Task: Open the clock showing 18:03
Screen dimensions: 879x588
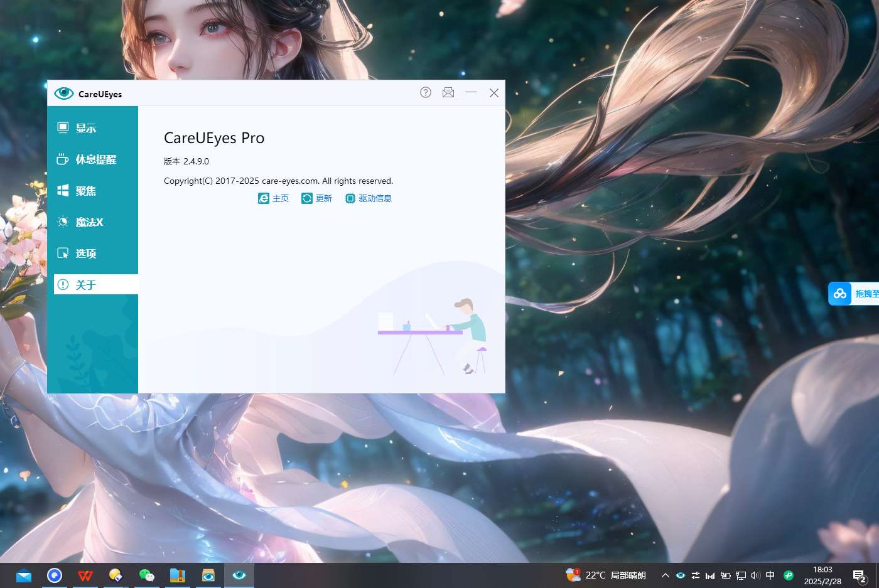Action: pyautogui.click(x=822, y=575)
